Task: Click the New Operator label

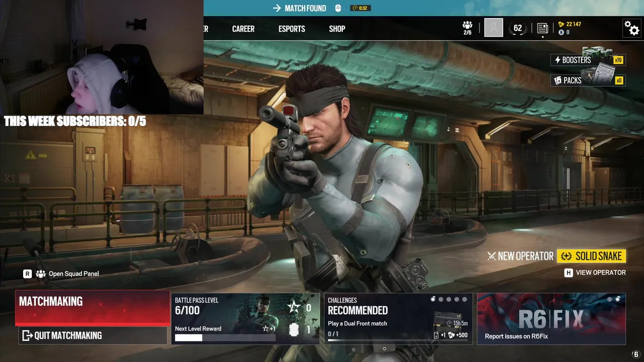Action: pos(525,256)
